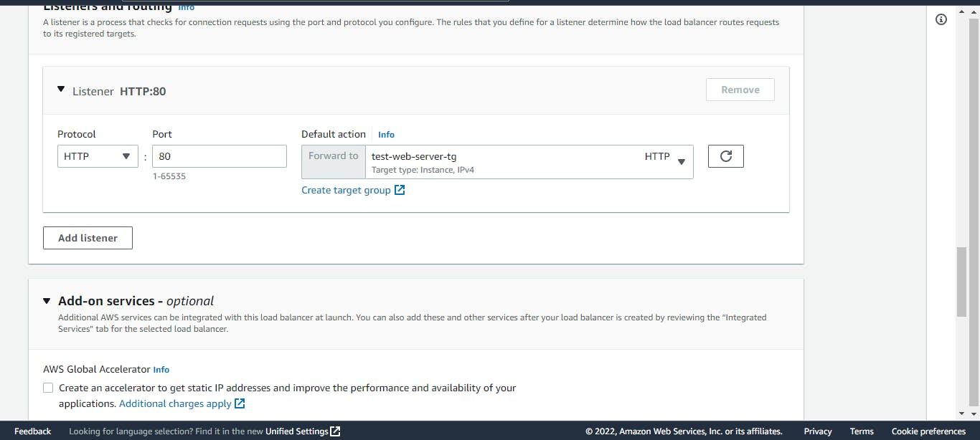Click the page vertical scrollbar thumb
The image size is (980, 440).
[x=962, y=282]
